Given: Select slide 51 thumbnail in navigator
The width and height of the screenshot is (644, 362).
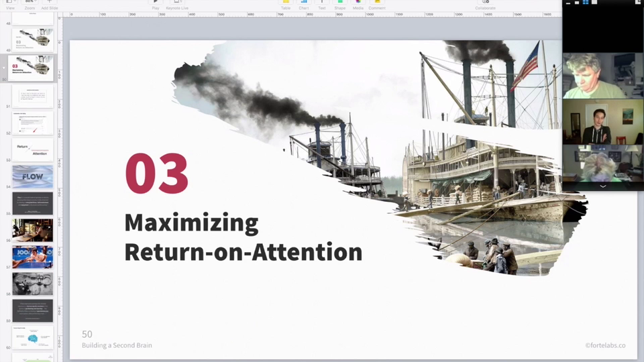Looking at the screenshot, I should [x=32, y=96].
